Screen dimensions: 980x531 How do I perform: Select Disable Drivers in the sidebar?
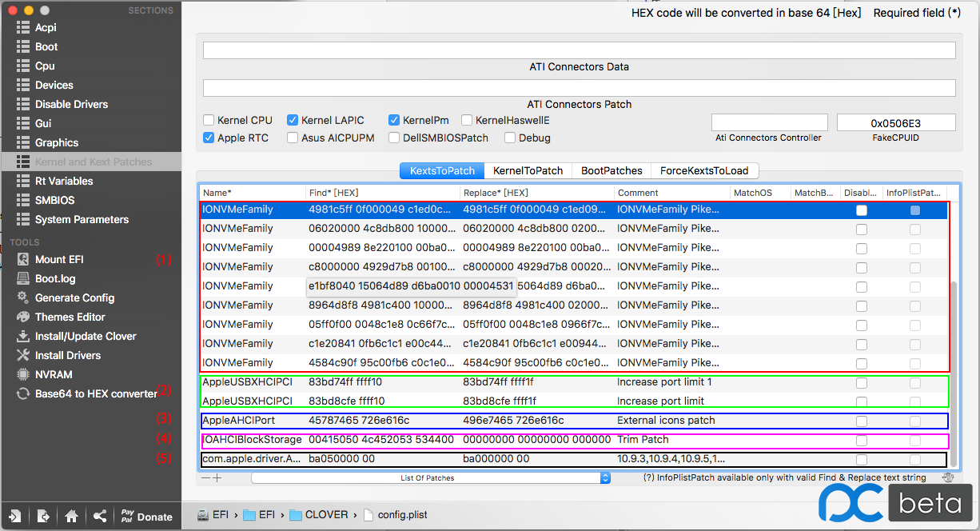[x=71, y=104]
